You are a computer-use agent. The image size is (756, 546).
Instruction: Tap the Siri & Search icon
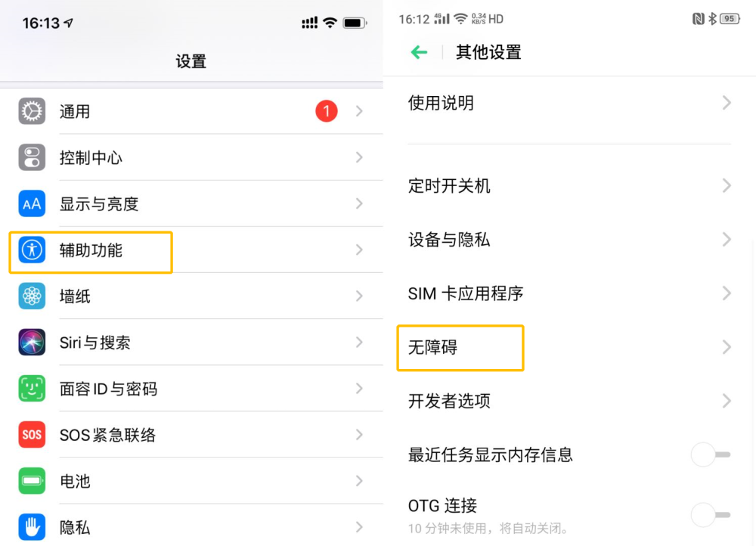32,343
